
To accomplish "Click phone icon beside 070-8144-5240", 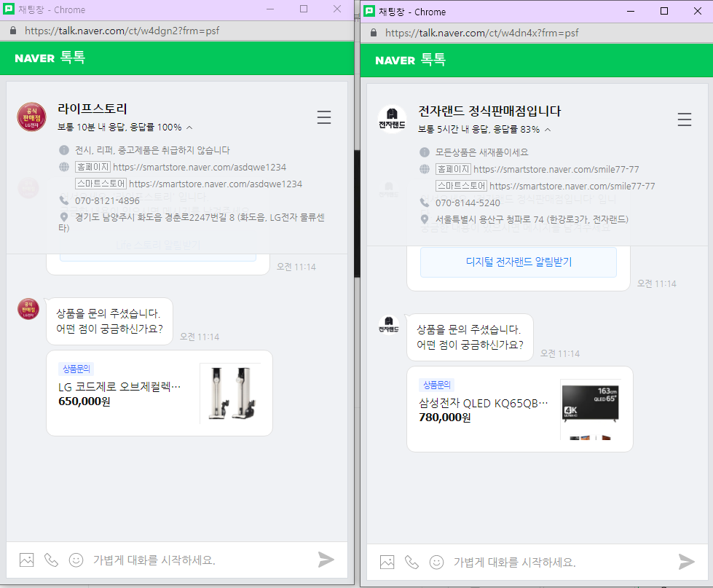I will pos(425,203).
